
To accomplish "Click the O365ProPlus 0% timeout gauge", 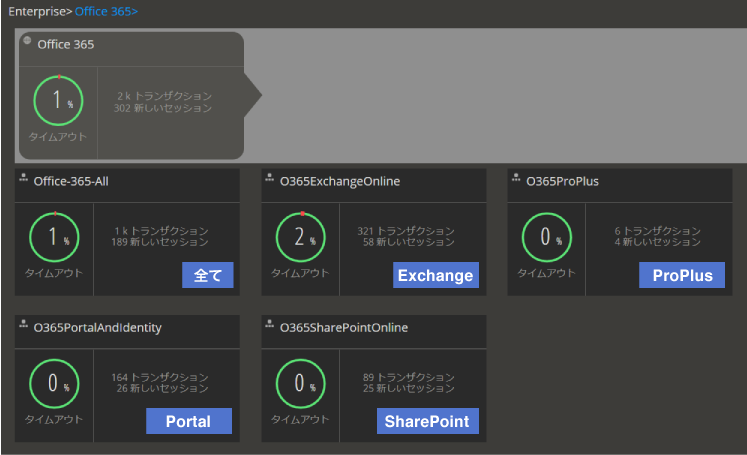I will 547,238.
